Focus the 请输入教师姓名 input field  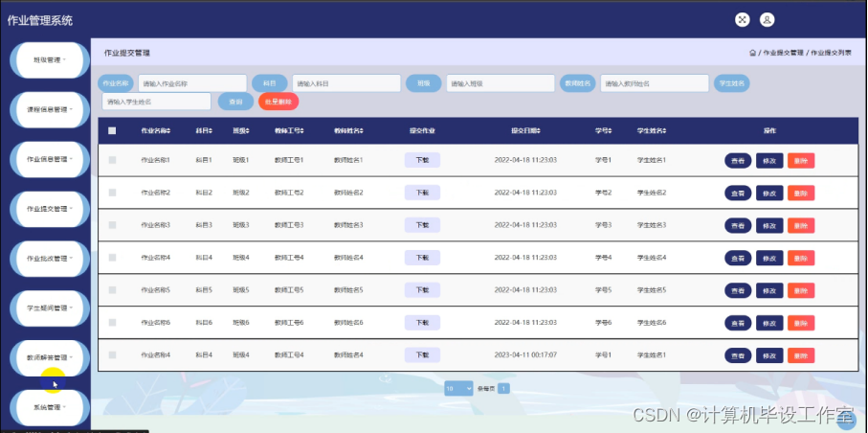pos(655,83)
